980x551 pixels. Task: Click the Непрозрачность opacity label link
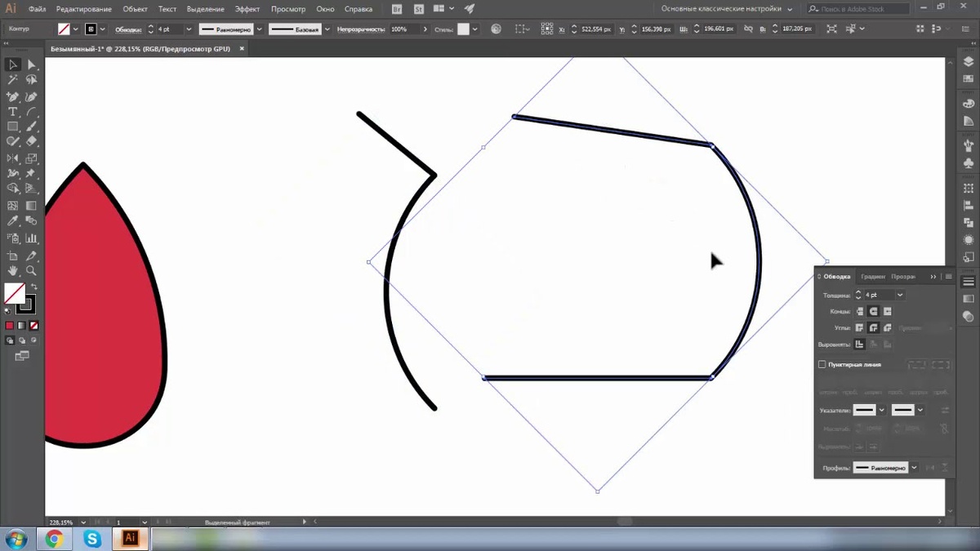(362, 29)
